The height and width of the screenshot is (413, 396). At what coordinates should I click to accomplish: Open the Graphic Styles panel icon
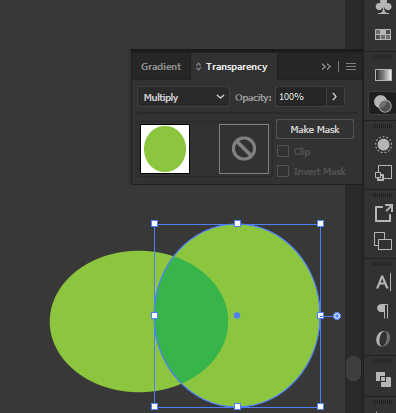[x=383, y=173]
